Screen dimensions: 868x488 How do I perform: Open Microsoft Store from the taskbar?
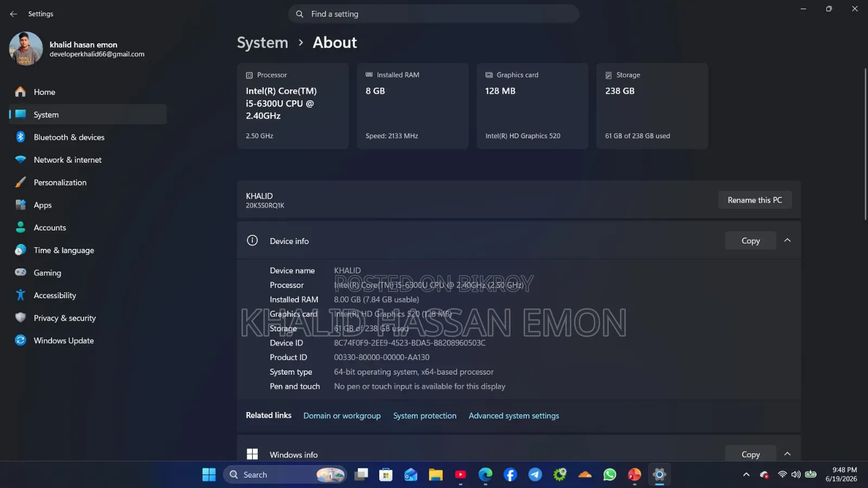point(386,474)
